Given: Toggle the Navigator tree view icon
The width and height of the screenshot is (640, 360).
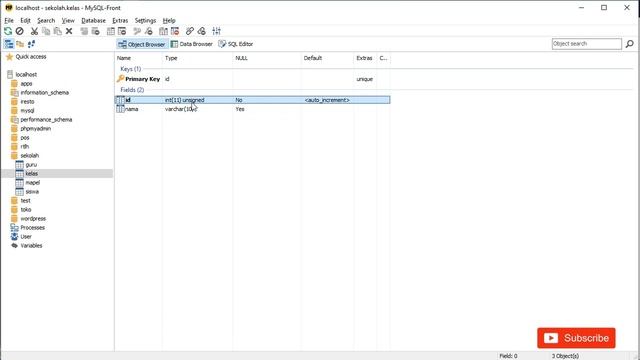Looking at the screenshot, I should [9, 44].
